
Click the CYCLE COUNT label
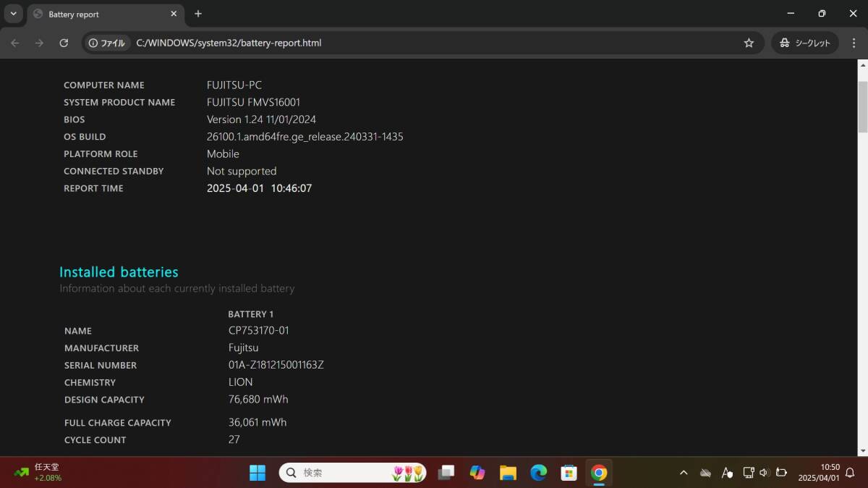[95, 440]
